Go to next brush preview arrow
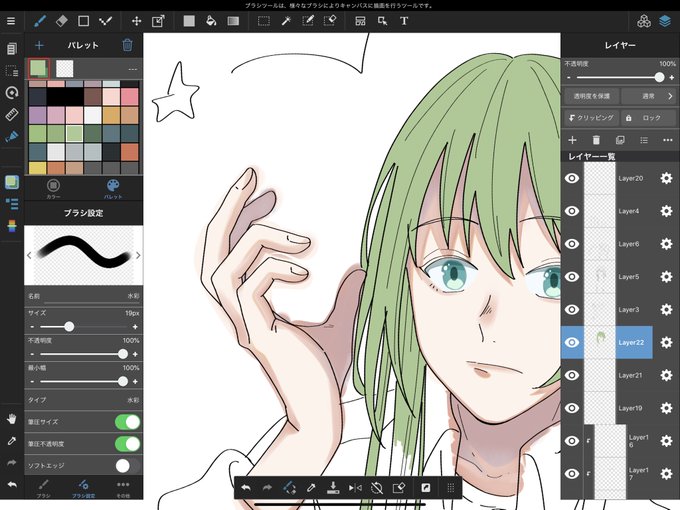This screenshot has height=510, width=680. click(138, 255)
